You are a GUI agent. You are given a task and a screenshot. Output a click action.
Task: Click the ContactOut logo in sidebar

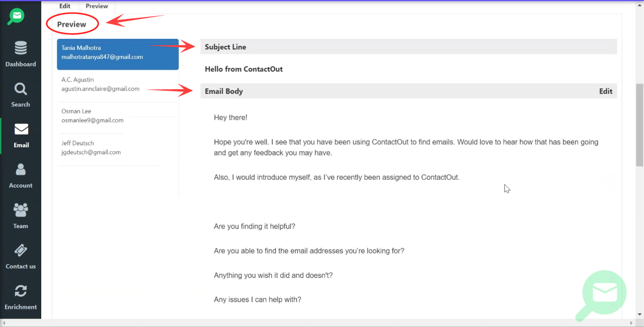16,17
